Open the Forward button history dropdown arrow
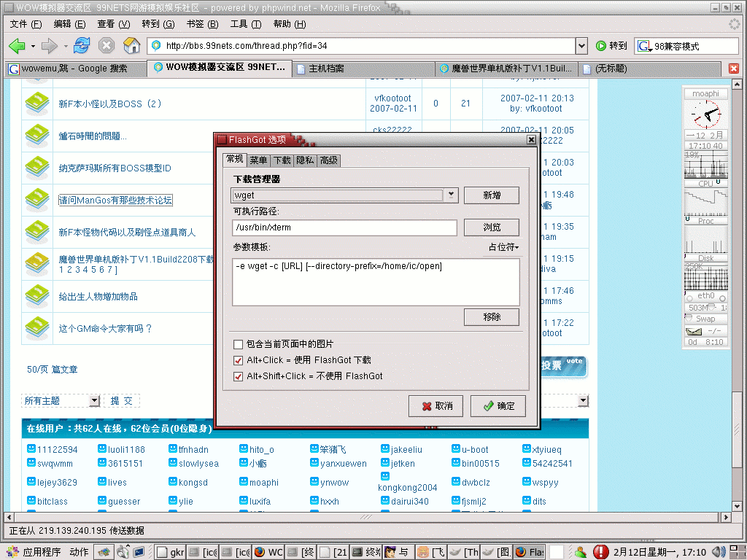This screenshot has width=747, height=560. click(x=65, y=46)
